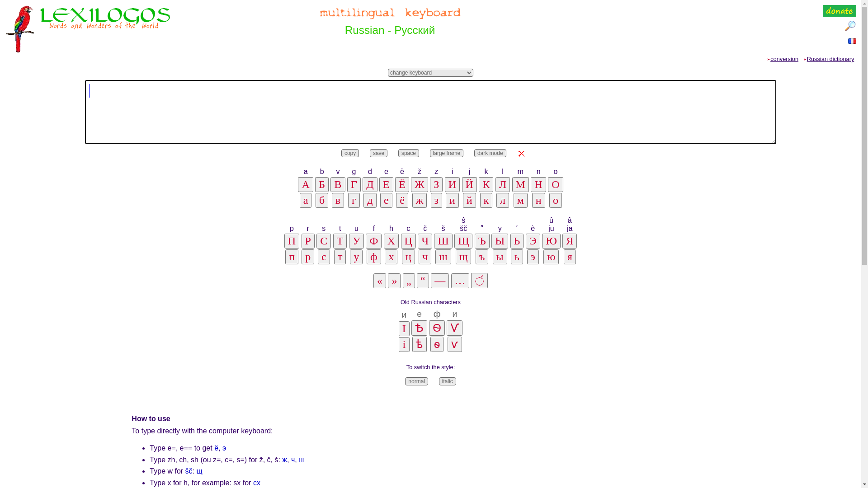
Task: Switch to French via flag icon
Action: pyautogui.click(x=852, y=41)
